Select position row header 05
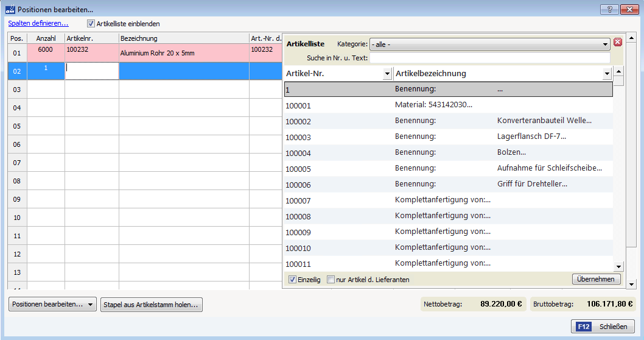This screenshot has width=644, height=340. (x=17, y=126)
